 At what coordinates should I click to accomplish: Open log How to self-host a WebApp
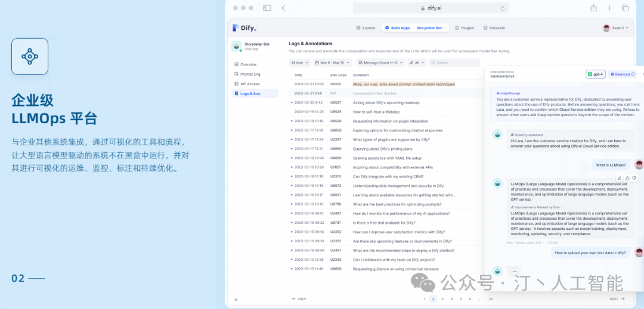click(376, 112)
